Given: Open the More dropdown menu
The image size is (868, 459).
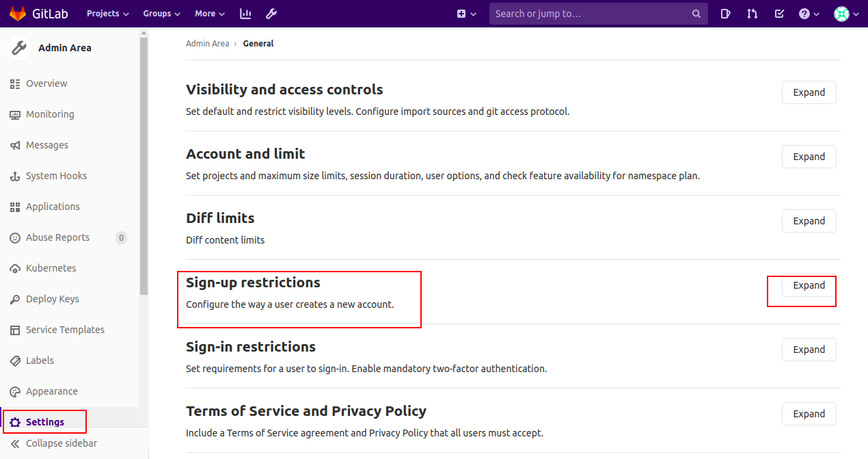Looking at the screenshot, I should (x=210, y=14).
